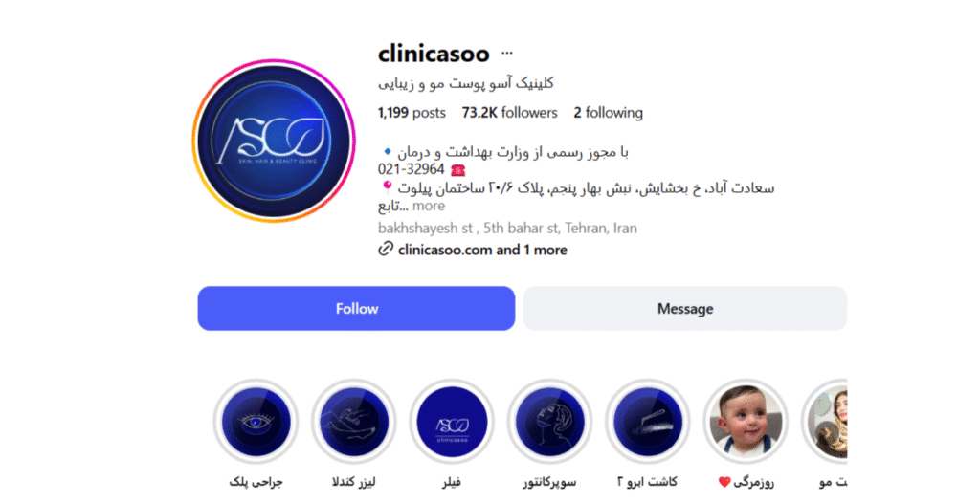Click the Follow button

click(356, 309)
